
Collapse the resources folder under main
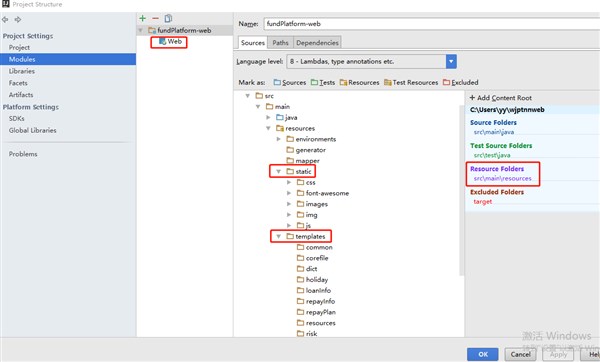(x=268, y=128)
